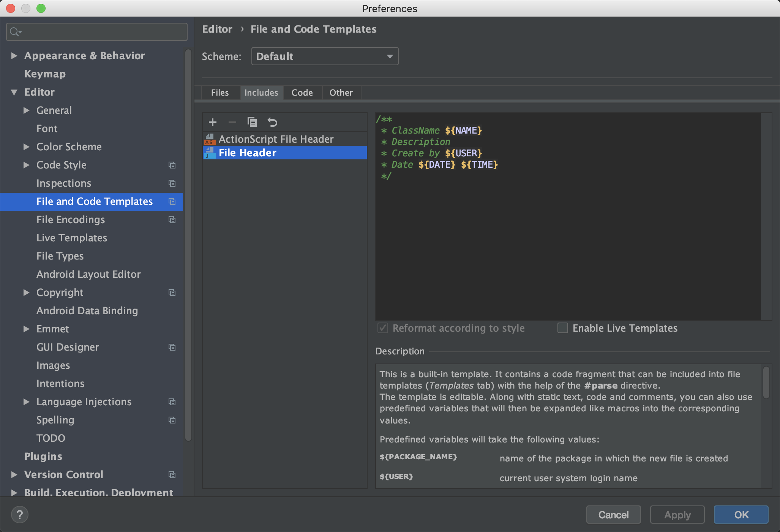
Task: Click the project-level icon next to Spelling
Action: tap(172, 420)
